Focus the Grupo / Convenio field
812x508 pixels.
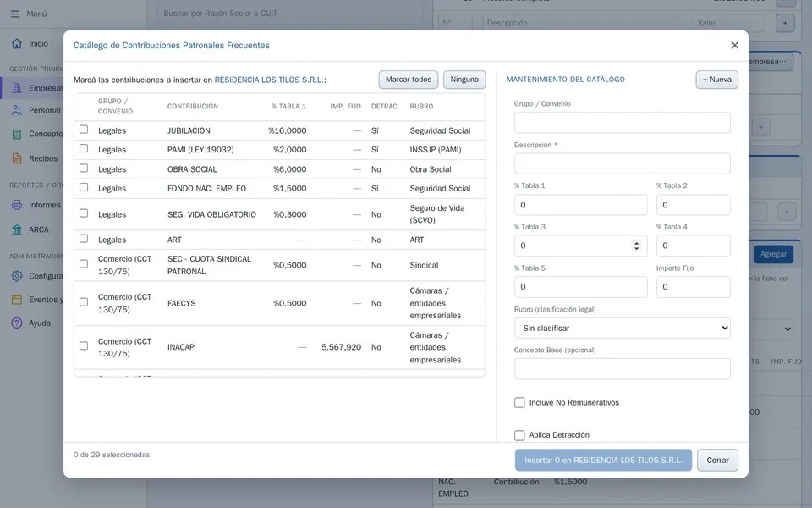pyautogui.click(x=623, y=123)
